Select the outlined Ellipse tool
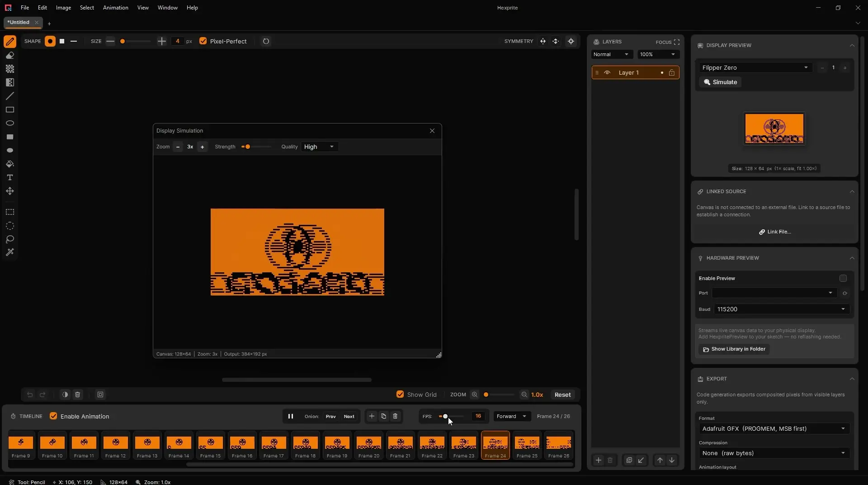 10,123
